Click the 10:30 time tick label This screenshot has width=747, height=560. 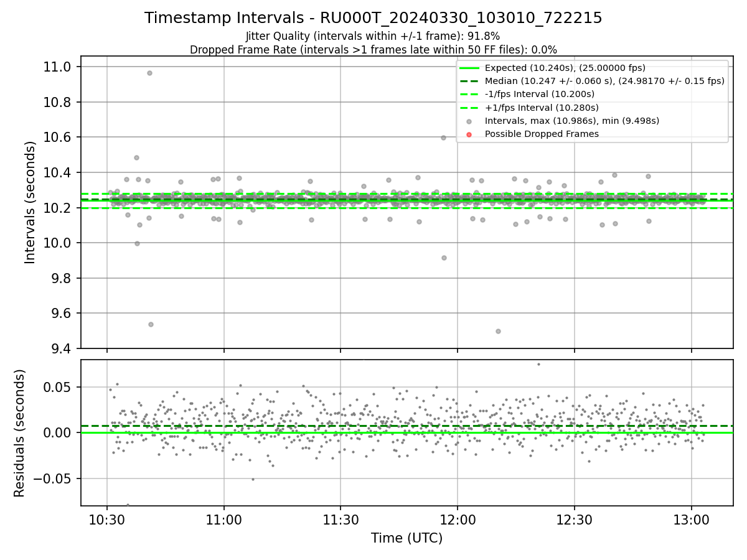[x=107, y=520]
